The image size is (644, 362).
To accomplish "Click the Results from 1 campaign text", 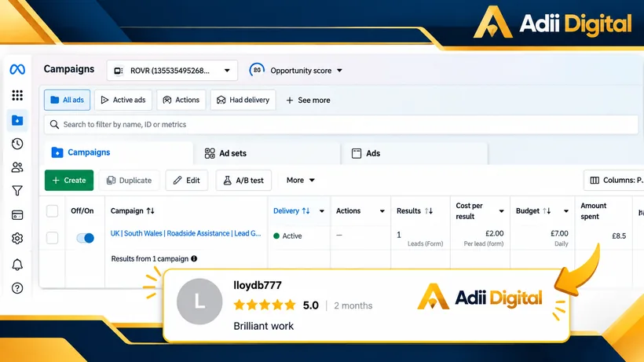I will 149,258.
